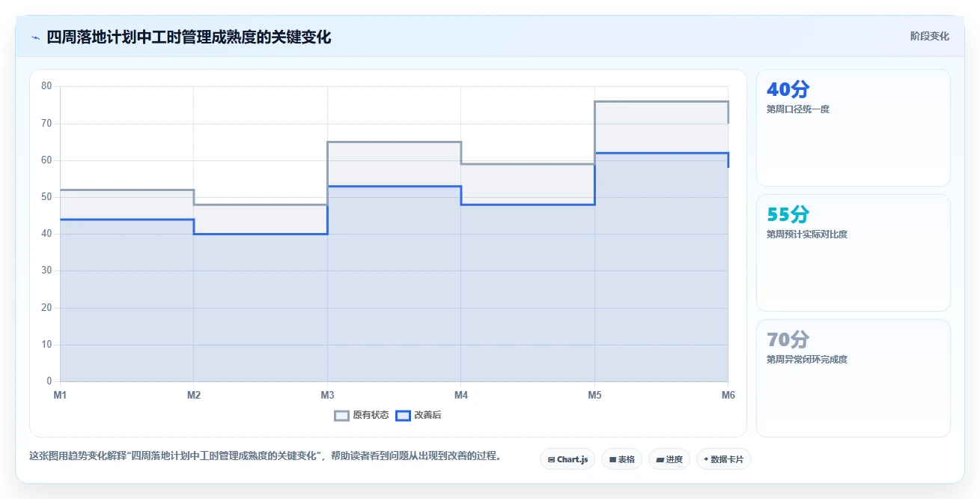Click the M5 x-axis label

coord(594,394)
